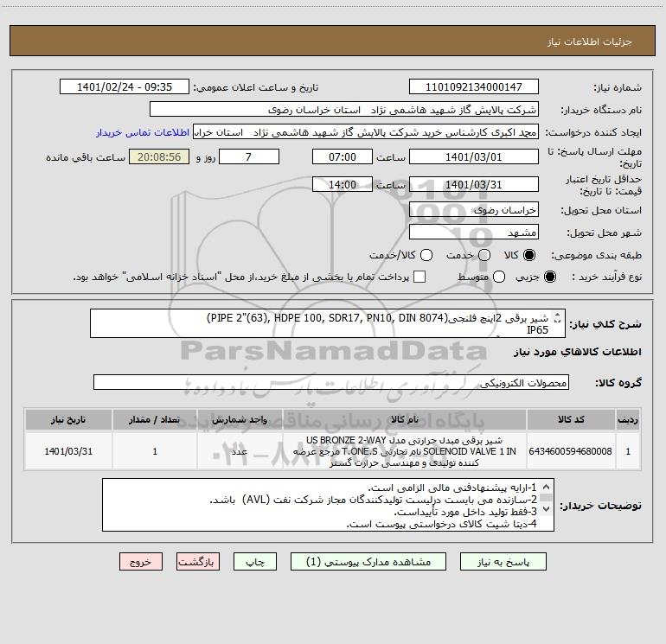
Task: Click the شهر محل تحویل field مشهد
Action: [x=474, y=233]
